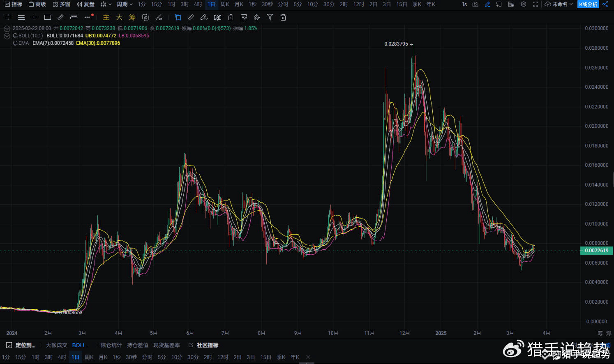Toggle the lock drawings icon
Image resolution: width=614 pixels, height=364 pixels.
(231, 17)
